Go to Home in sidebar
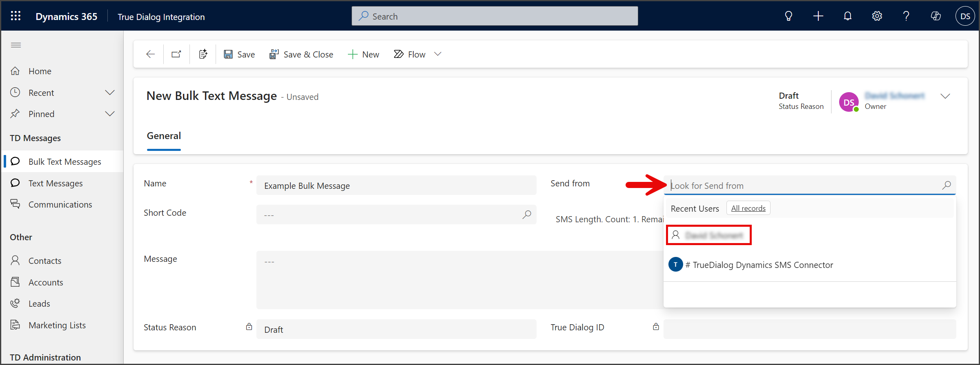Image resolution: width=980 pixels, height=365 pixels. pyautogui.click(x=40, y=71)
